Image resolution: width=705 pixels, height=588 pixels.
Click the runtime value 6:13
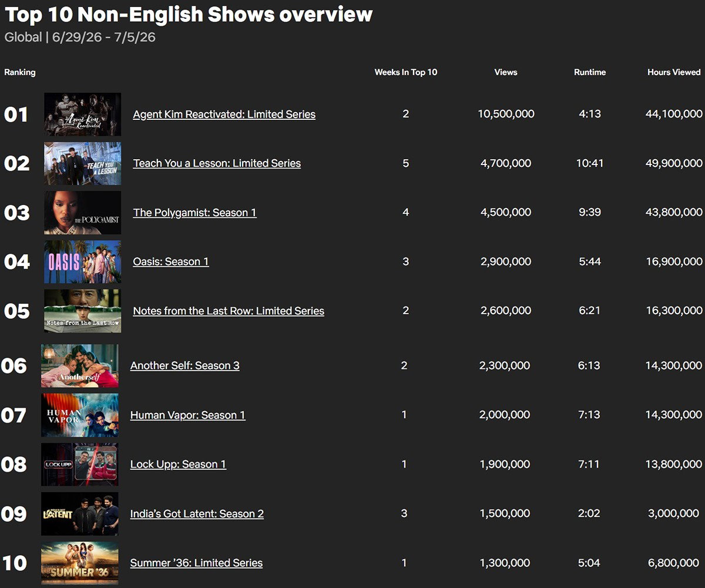[589, 365]
